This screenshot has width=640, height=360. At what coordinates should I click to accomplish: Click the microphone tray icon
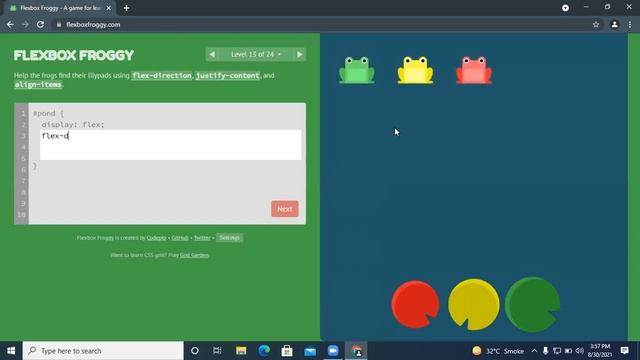(545, 351)
